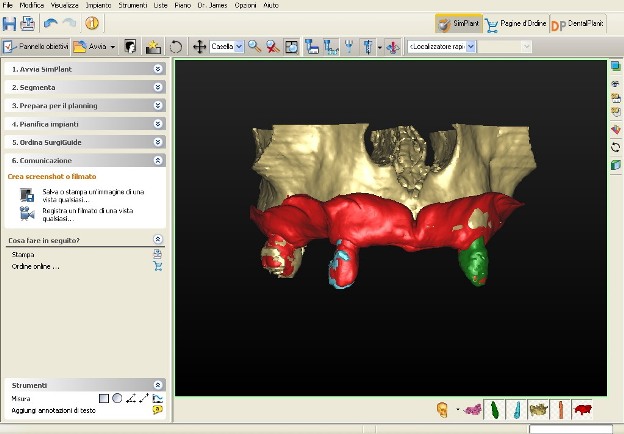Click the red-blue axis orientation icon
Screen dimensions: 624x434
click(x=392, y=47)
